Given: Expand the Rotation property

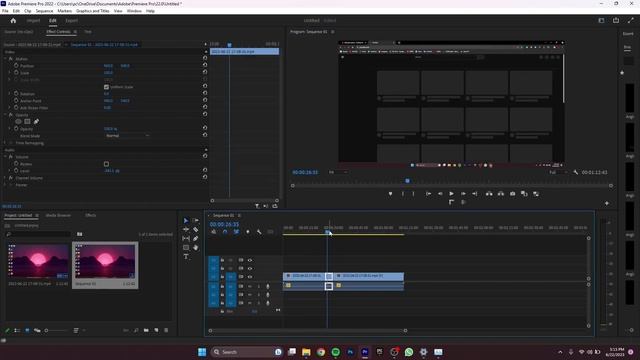Looking at the screenshot, I should 10,93.
